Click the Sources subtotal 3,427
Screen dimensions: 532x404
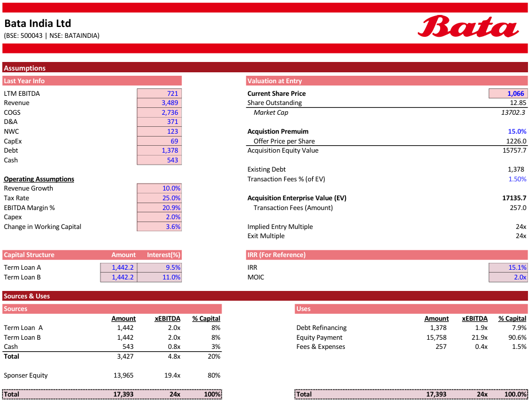pos(125,356)
